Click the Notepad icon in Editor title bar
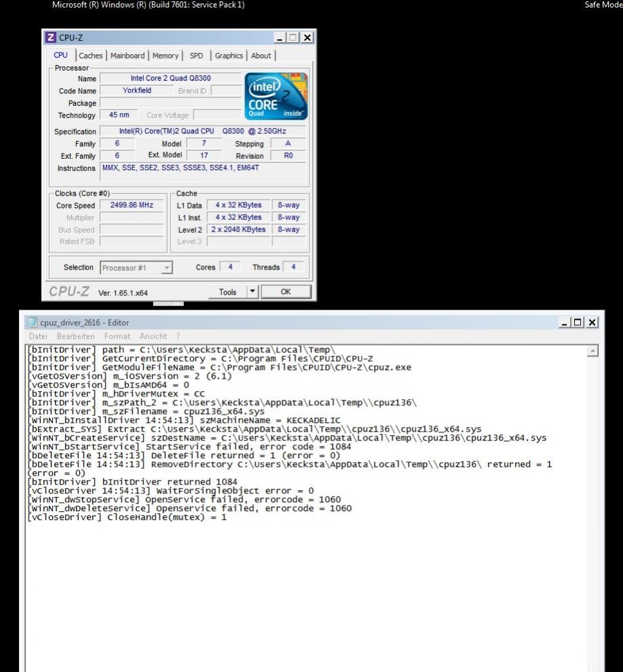623x672 pixels. [x=33, y=322]
